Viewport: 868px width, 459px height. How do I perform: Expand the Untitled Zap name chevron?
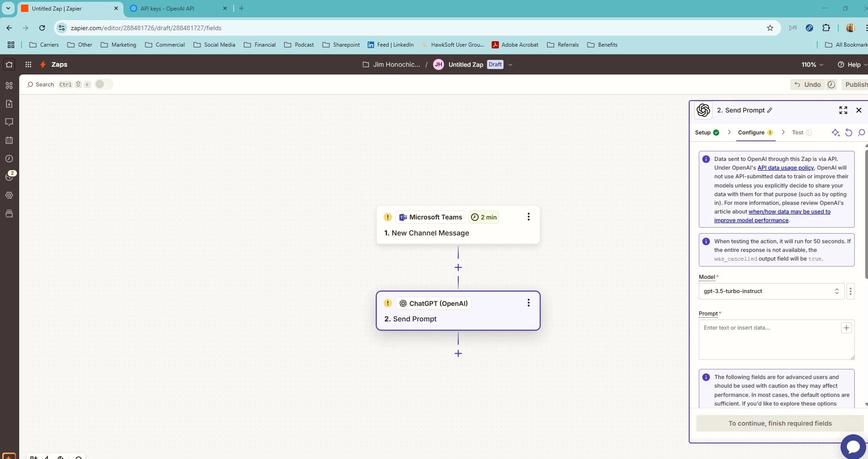pyautogui.click(x=510, y=64)
